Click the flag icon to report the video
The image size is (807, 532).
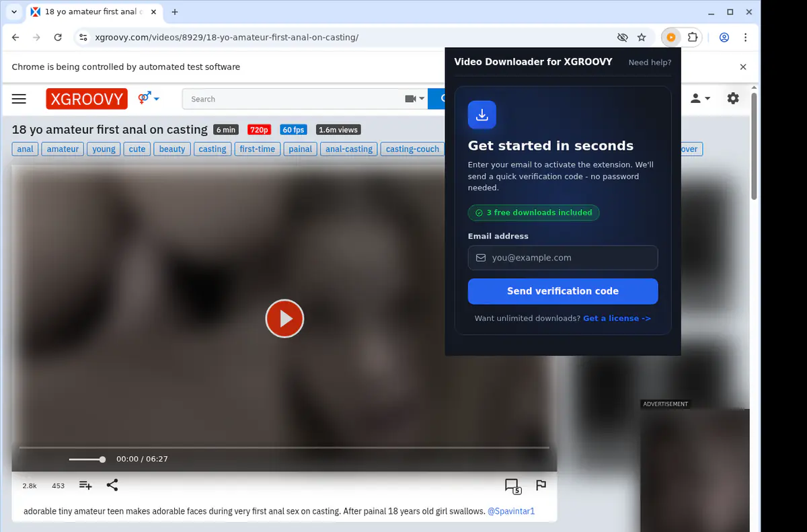(541, 485)
